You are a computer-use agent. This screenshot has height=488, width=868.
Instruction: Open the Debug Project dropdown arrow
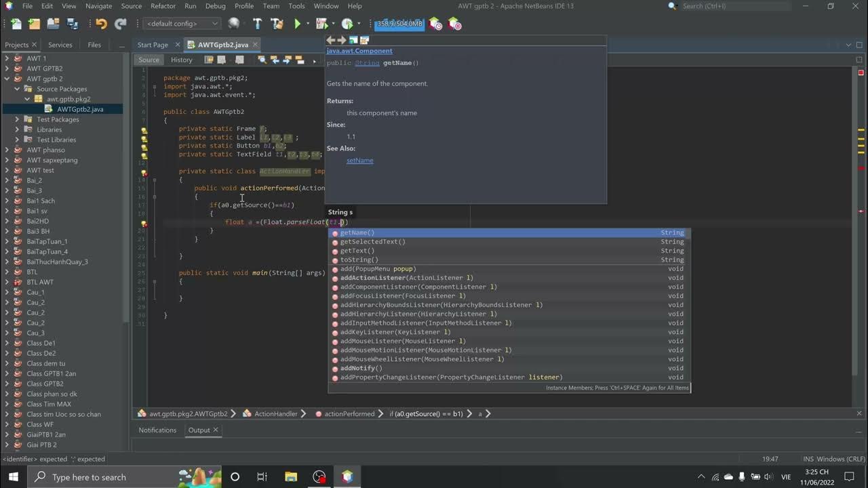pyautogui.click(x=333, y=24)
